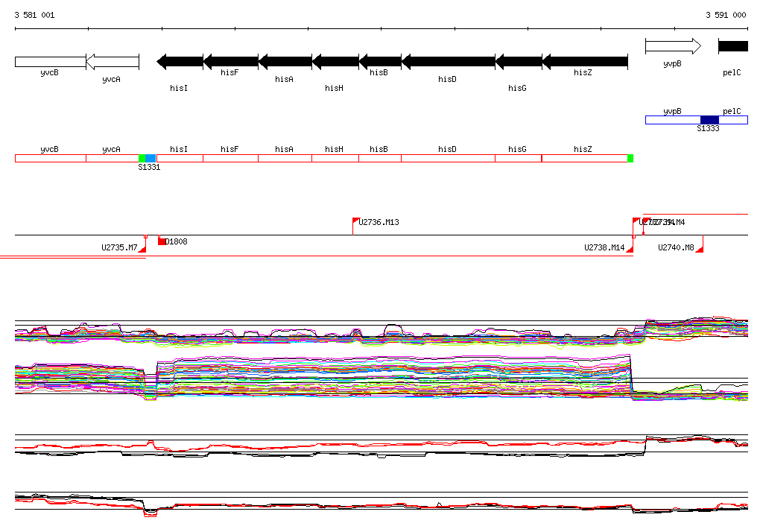The image size is (763, 532).
Task: Select the hisZ black gene arrow
Action: point(585,62)
